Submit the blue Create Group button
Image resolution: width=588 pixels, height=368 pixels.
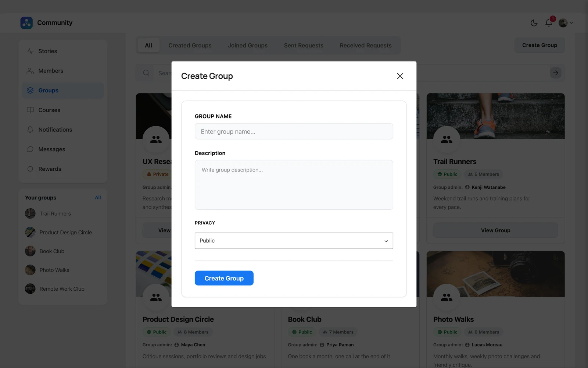pyautogui.click(x=224, y=278)
